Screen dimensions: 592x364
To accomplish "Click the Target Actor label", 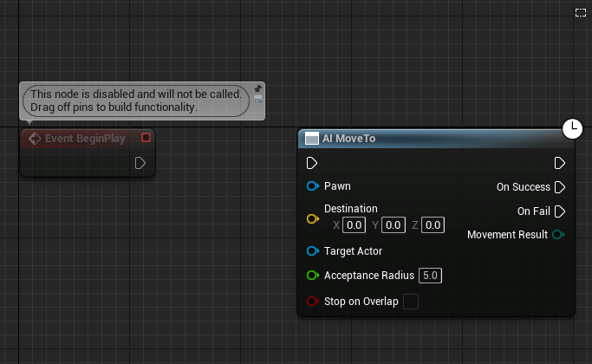I will [x=353, y=251].
